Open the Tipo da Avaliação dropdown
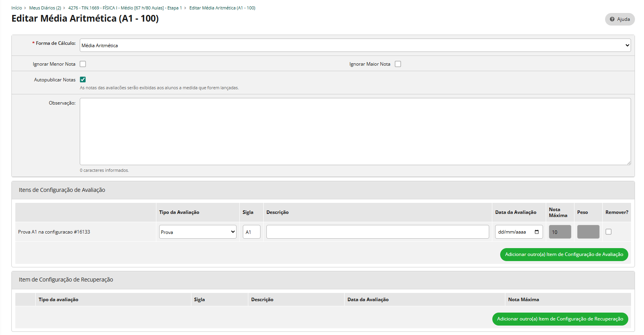The image size is (644, 335). tap(197, 232)
